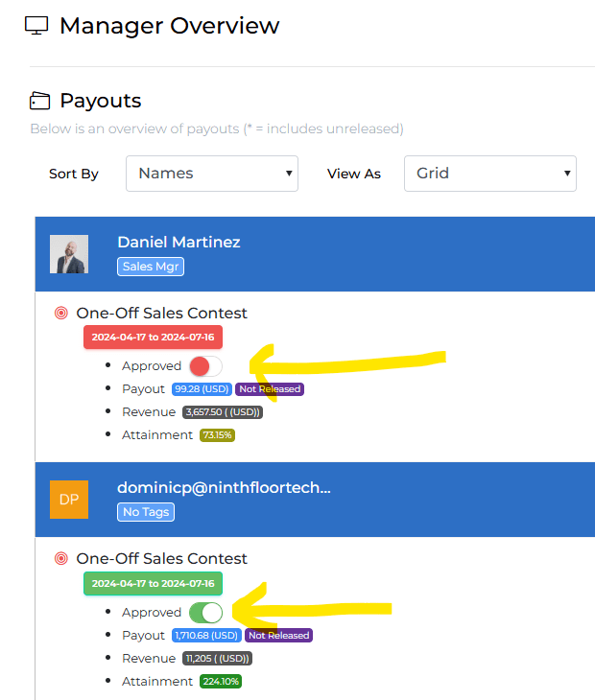
Task: Click the Payouts wallet icon
Action: (39, 101)
